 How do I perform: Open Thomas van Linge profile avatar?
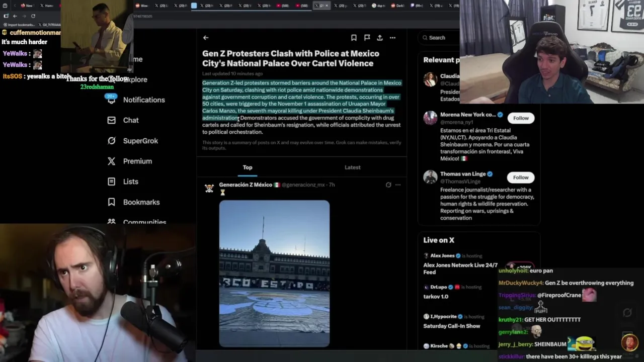point(430,177)
